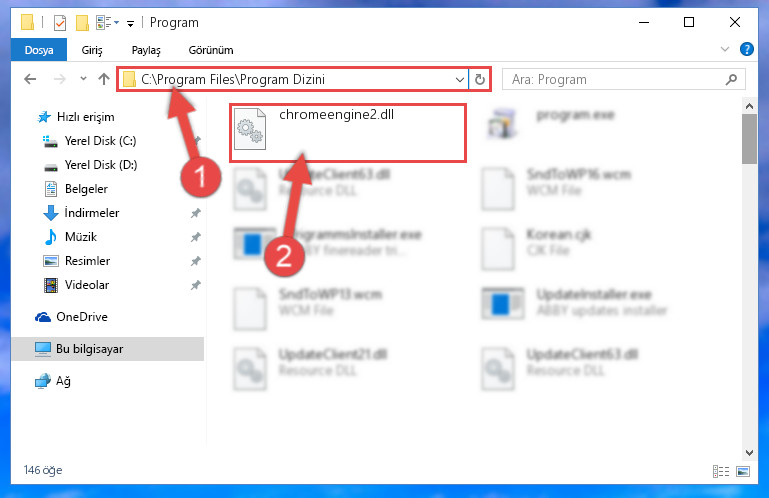Click the vertical scrollbar thumb
769x498 pixels.
click(x=749, y=139)
